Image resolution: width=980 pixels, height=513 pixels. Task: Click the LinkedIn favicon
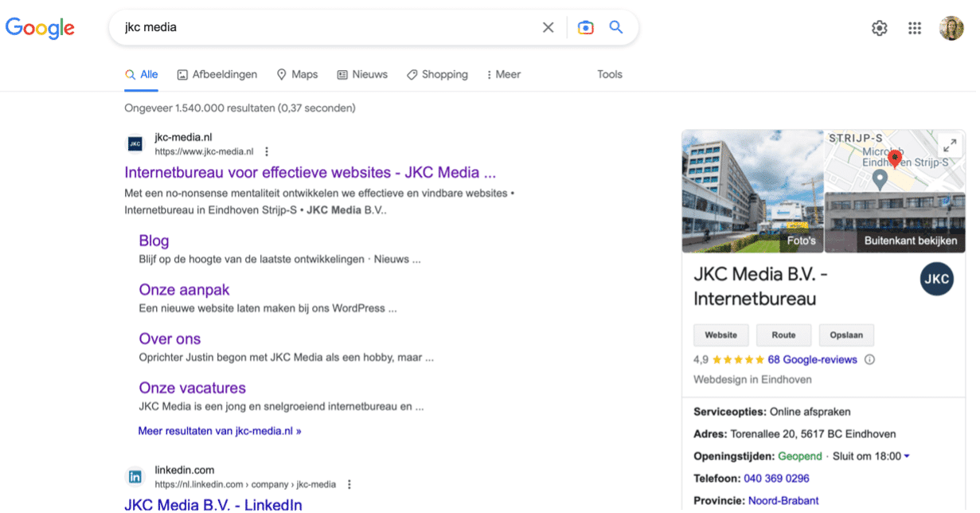[135, 477]
